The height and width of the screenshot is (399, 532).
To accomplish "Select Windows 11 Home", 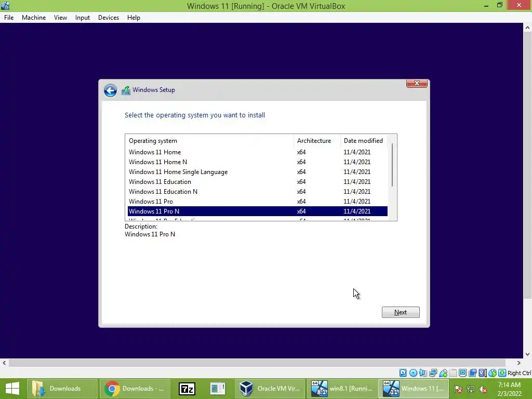I will [257, 152].
